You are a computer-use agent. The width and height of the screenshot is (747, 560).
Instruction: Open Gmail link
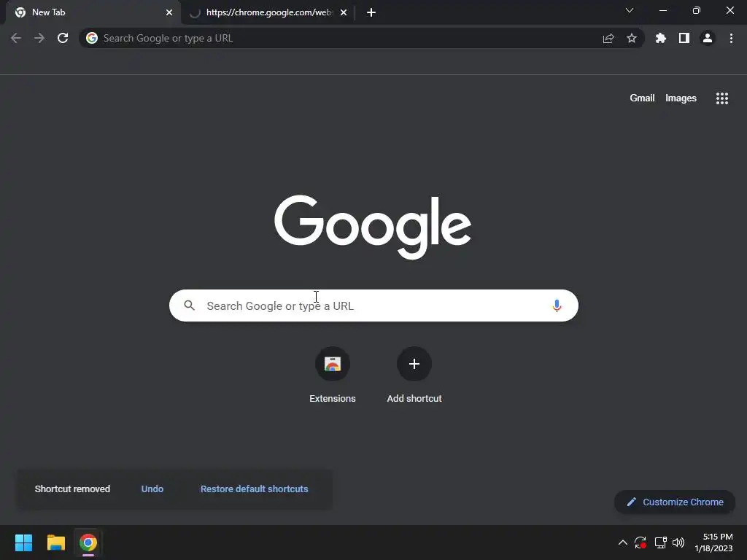[642, 98]
